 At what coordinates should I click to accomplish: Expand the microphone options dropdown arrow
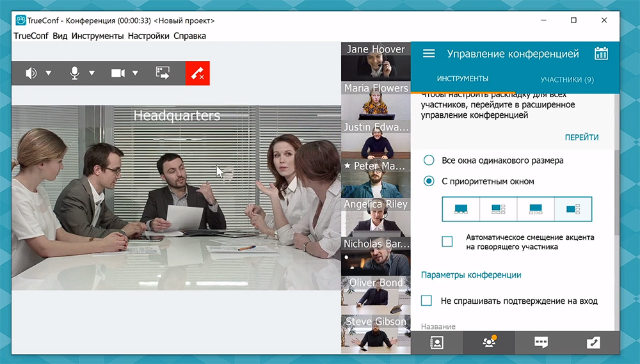pos(92,74)
